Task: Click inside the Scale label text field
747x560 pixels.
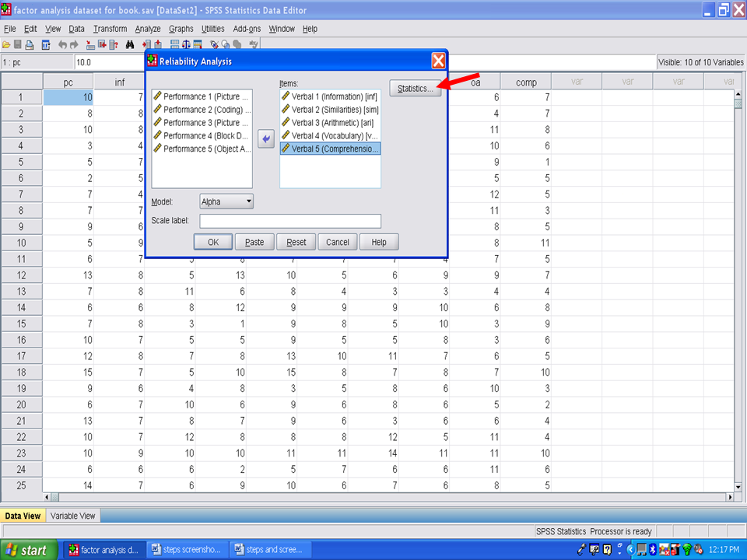Action: tap(290, 221)
